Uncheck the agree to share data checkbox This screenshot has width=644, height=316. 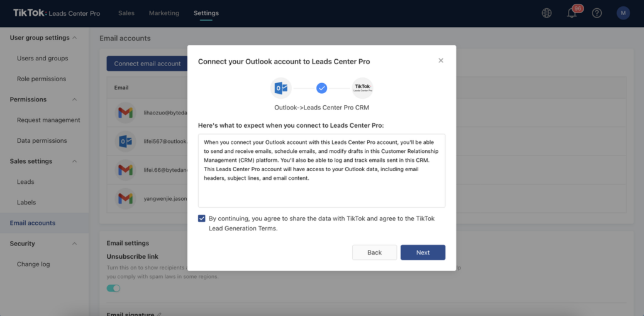tap(202, 218)
